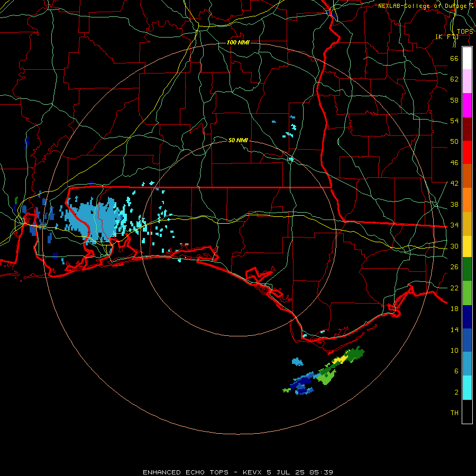Click the bright red swatch between 50 and 46

467,152
